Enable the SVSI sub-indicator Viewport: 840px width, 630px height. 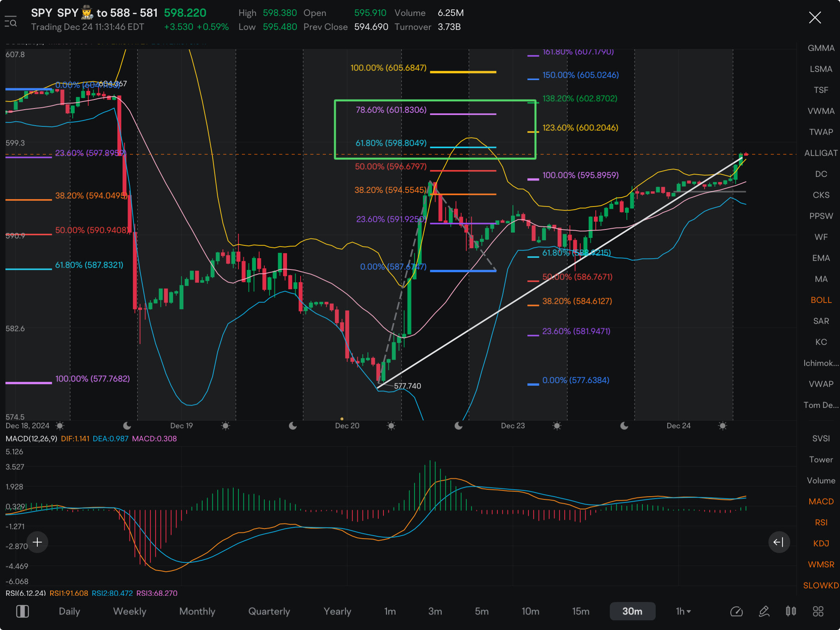pyautogui.click(x=821, y=438)
